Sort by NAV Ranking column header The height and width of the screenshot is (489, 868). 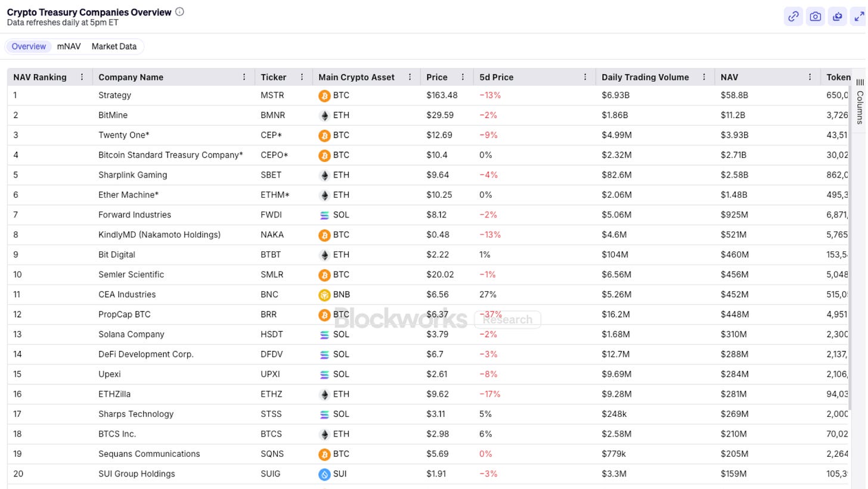(40, 77)
